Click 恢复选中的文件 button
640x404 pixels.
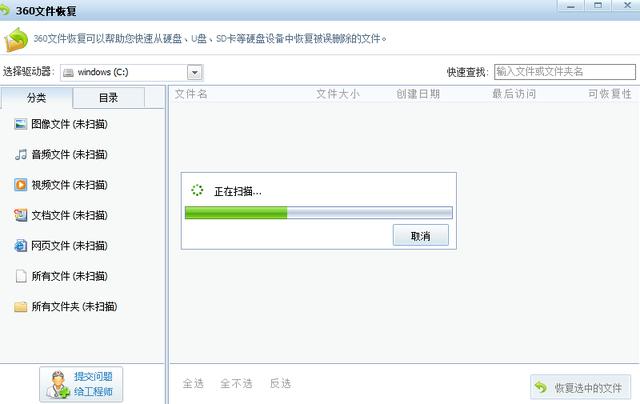coord(580,387)
